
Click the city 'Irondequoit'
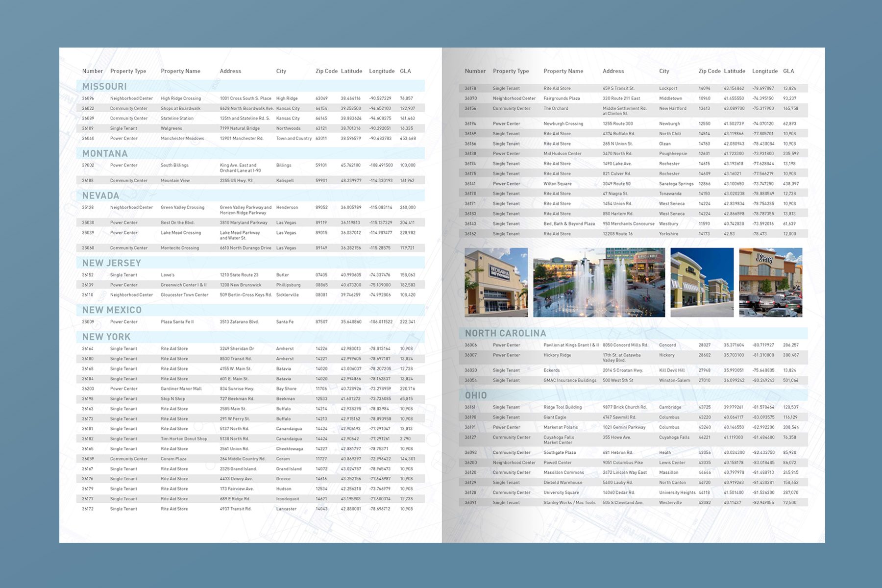tap(288, 499)
